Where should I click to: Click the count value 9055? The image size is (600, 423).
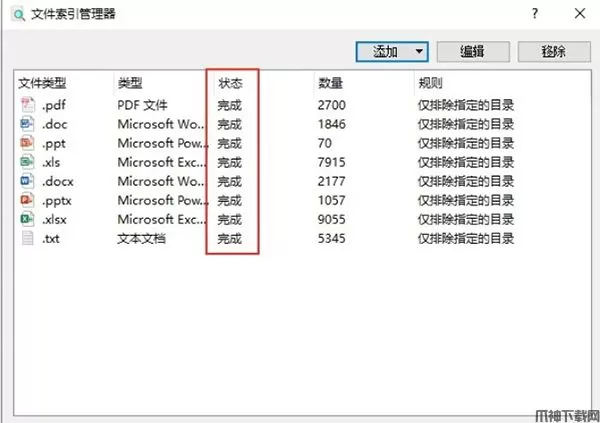click(332, 219)
